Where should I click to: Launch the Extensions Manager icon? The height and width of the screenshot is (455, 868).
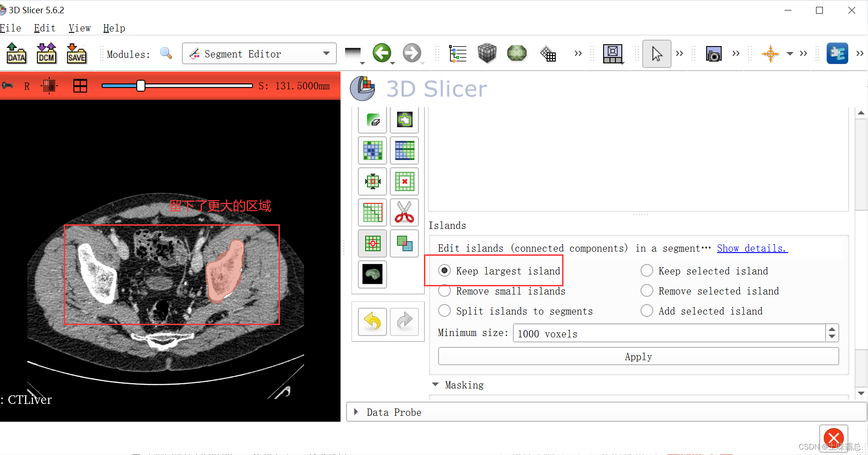pos(837,53)
